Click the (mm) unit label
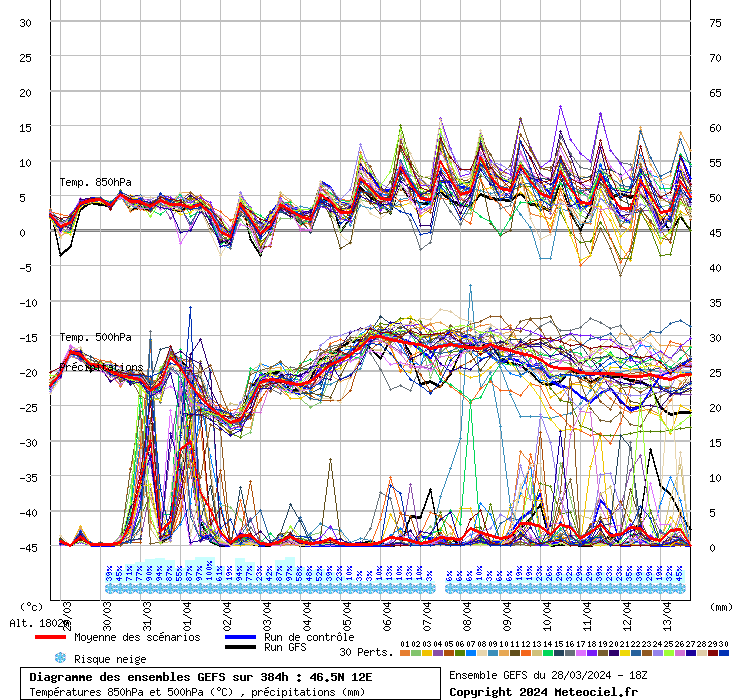Image resolution: width=740 pixels, height=700 pixels. pyautogui.click(x=721, y=607)
